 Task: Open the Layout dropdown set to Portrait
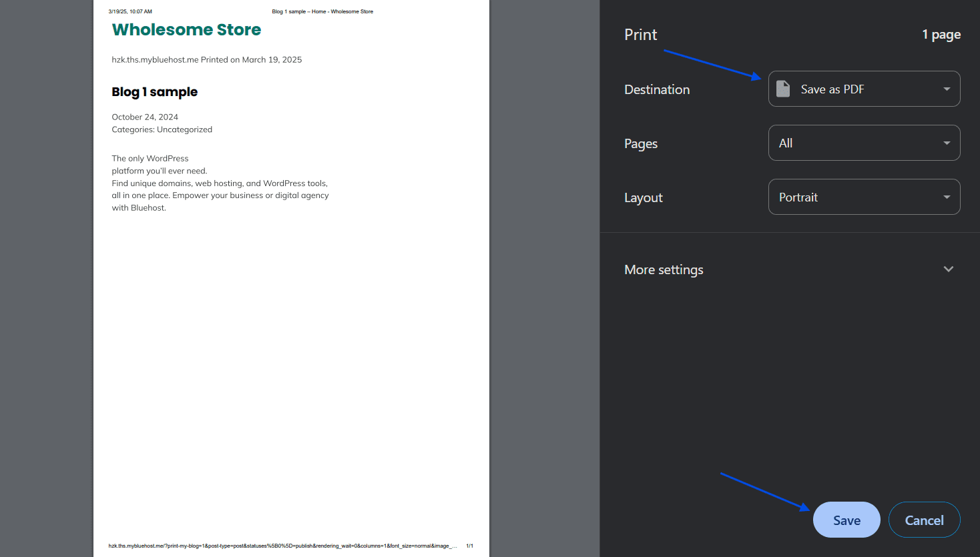coord(864,197)
